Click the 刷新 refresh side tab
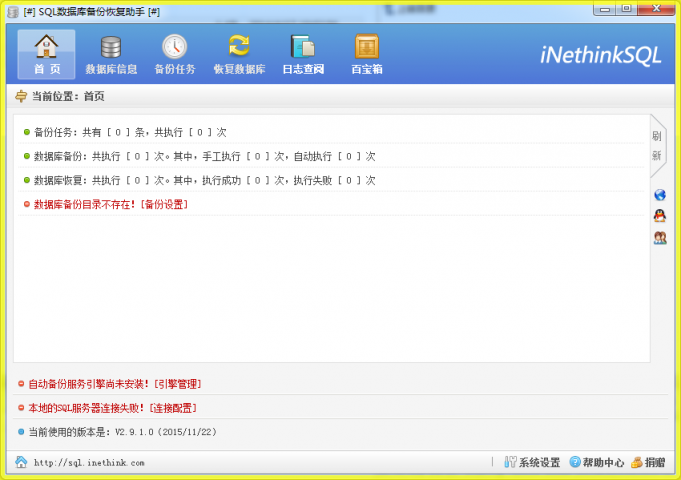681x480 pixels. pyautogui.click(x=657, y=146)
